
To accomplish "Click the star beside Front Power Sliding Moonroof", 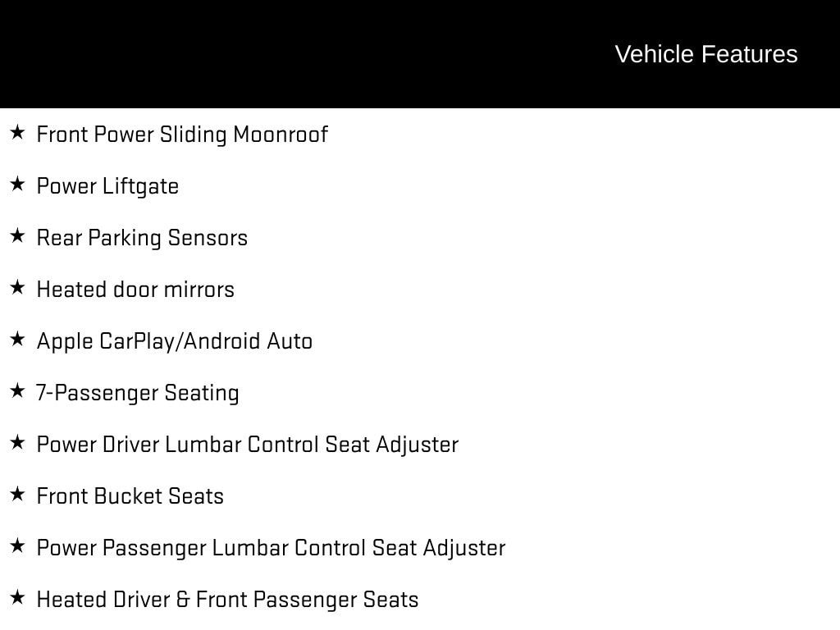I will tap(17, 132).
